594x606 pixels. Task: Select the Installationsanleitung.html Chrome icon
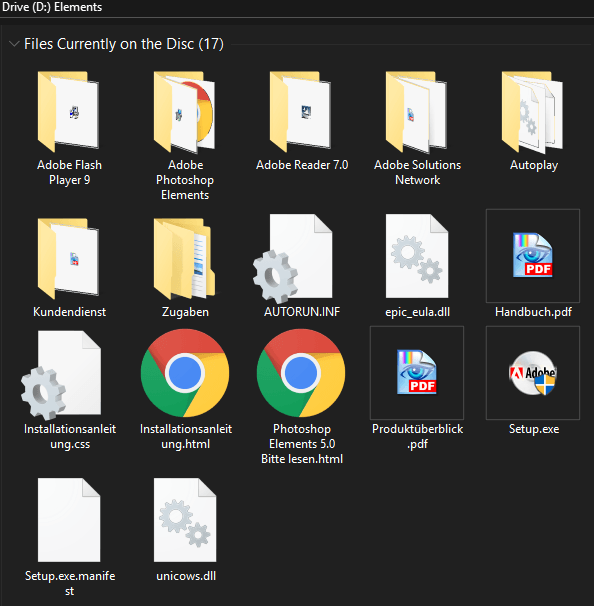pos(185,373)
